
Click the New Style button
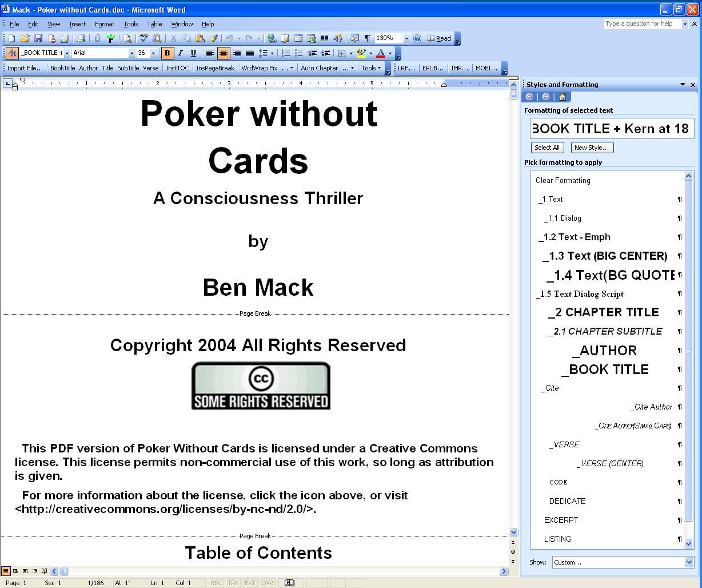point(592,148)
